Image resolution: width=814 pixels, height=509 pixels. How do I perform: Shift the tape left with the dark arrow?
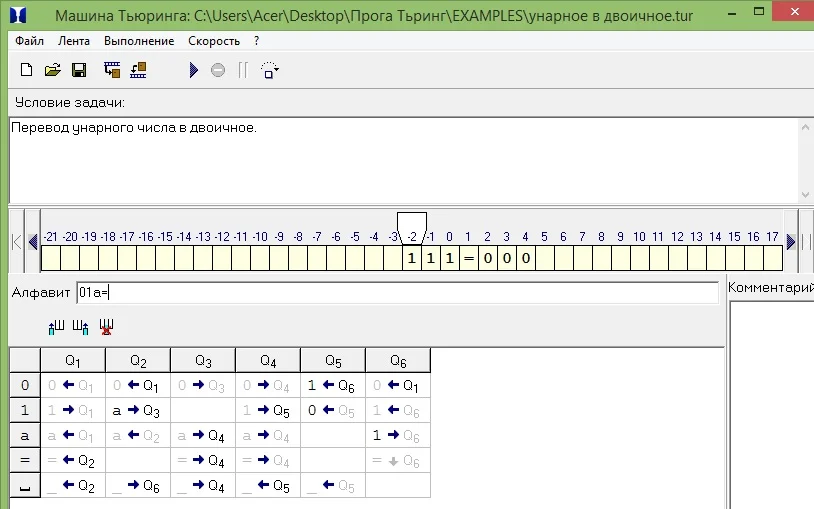pyautogui.click(x=33, y=242)
